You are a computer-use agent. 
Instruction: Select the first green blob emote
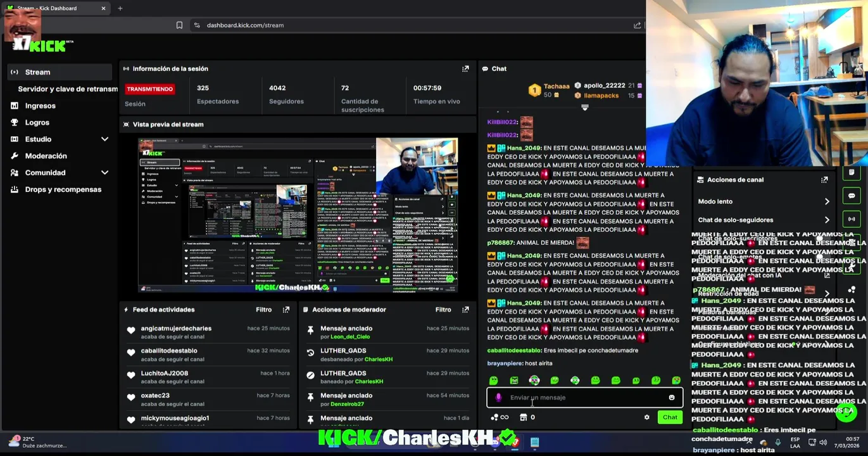pyautogui.click(x=494, y=381)
